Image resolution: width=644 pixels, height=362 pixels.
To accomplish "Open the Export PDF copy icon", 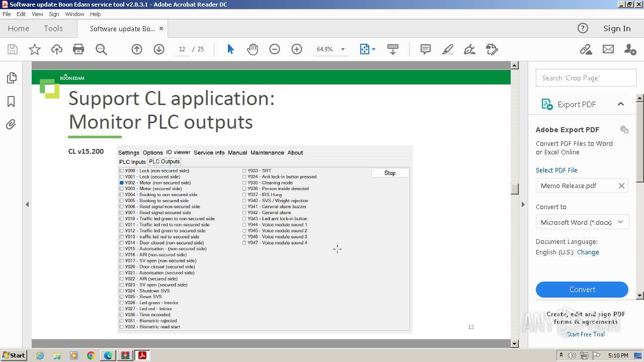I will (x=624, y=130).
